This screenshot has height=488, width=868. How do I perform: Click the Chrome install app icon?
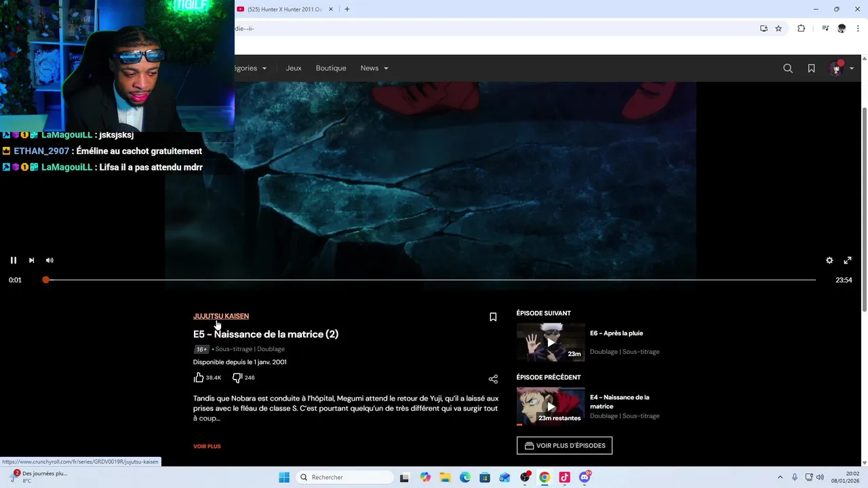click(x=764, y=28)
